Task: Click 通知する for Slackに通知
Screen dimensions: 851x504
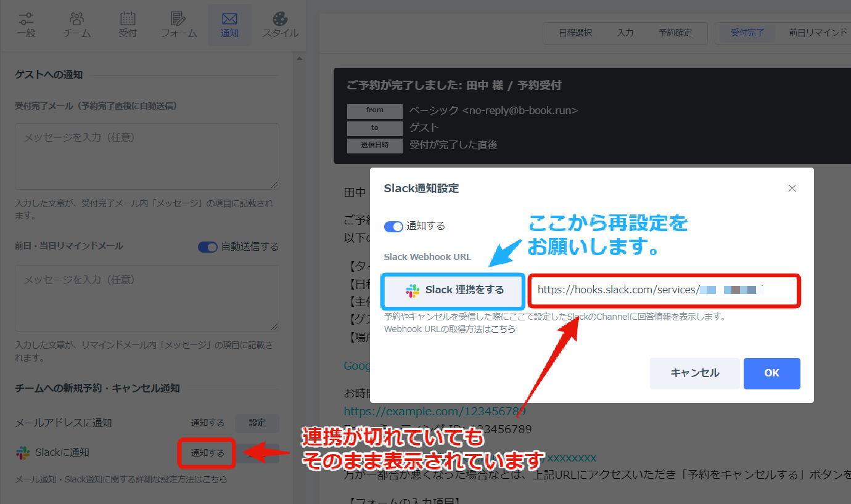Action: [208, 453]
